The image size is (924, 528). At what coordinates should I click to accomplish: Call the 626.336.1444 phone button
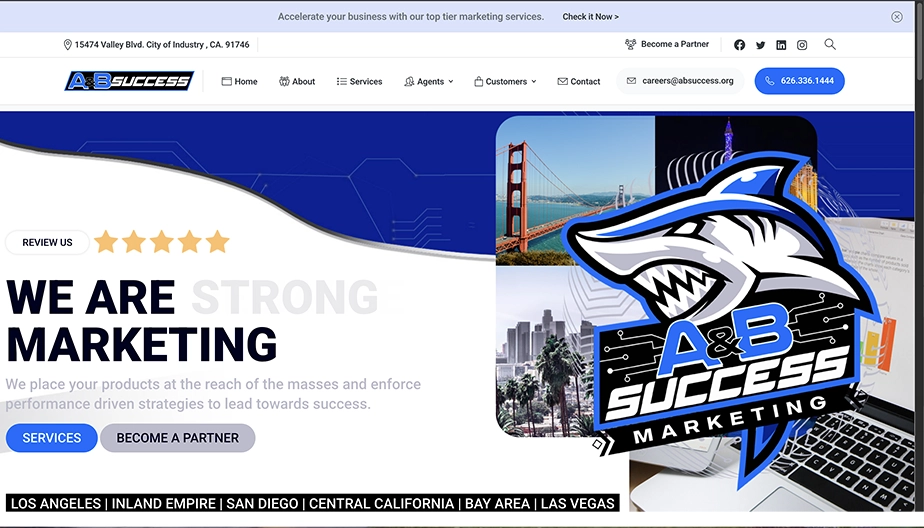coord(799,81)
